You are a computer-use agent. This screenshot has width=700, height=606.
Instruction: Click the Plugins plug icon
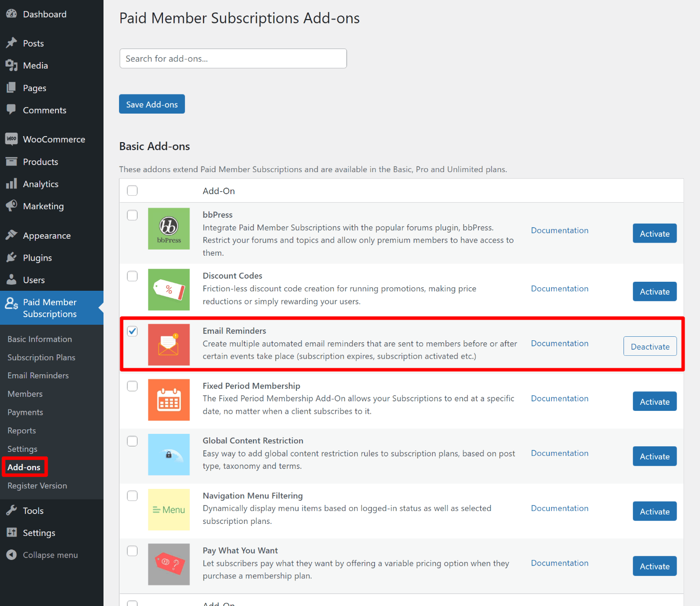[11, 257]
